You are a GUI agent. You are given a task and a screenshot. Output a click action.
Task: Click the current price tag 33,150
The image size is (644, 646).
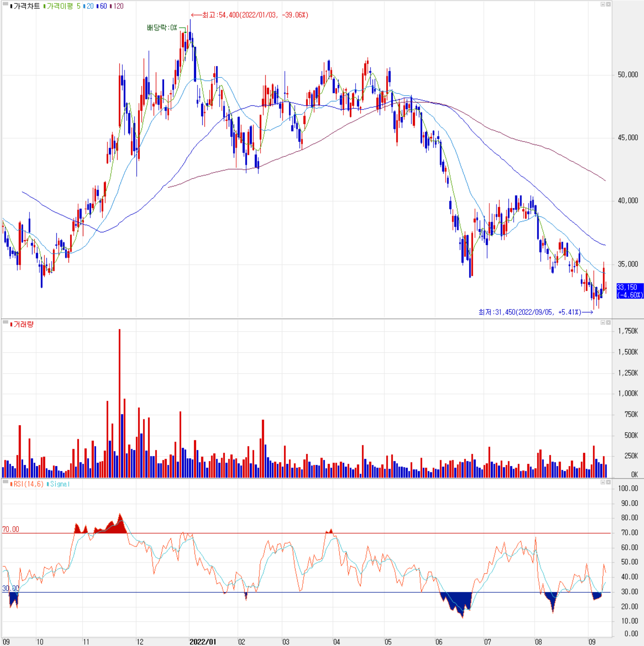(630, 291)
